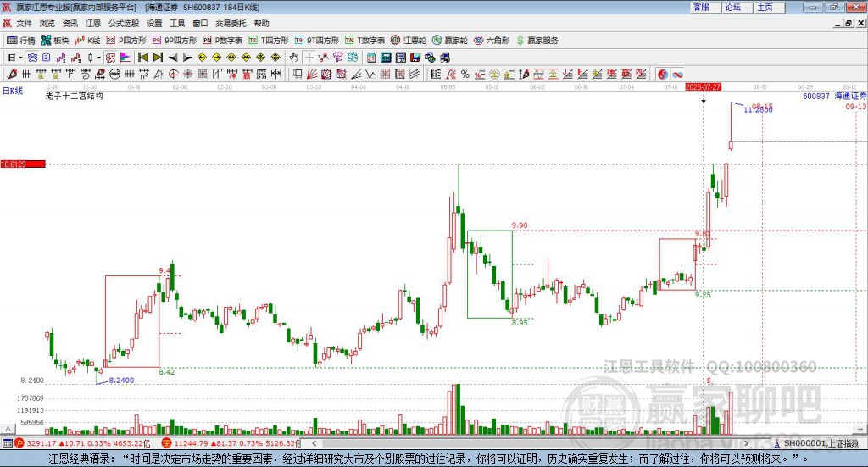Click the 老子十二宫结构 chart title
This screenshot has width=868, height=467.
(75, 96)
